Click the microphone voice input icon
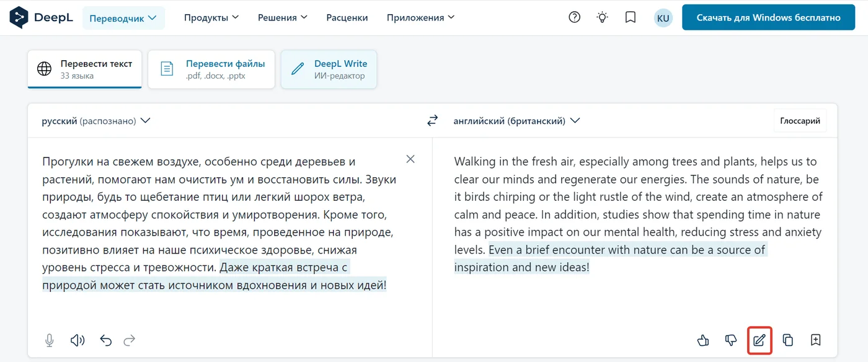868x362 pixels. 50,340
